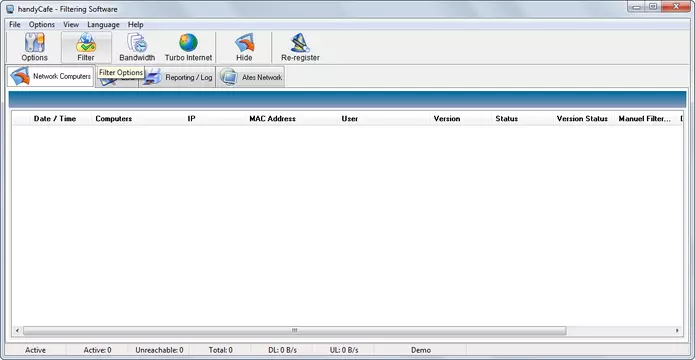This screenshot has height=360, width=695.
Task: Click the 'Active: 0' status entry
Action: [98, 350]
